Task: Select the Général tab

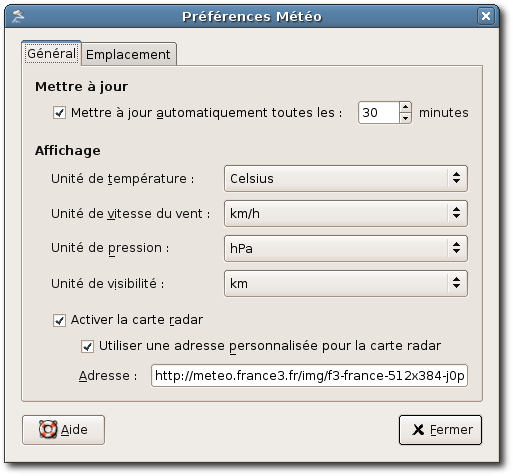Action: tap(51, 53)
